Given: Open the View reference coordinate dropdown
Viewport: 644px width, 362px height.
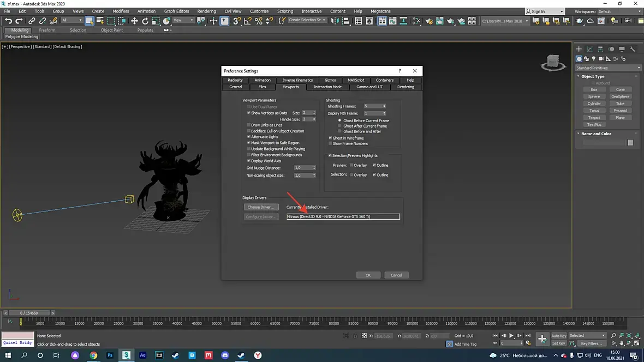Looking at the screenshot, I should coord(184,21).
